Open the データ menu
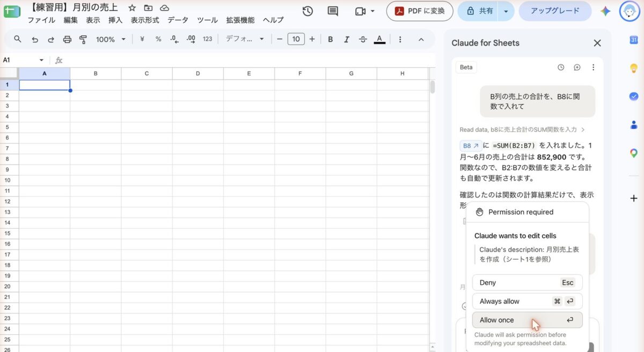This screenshot has width=644, height=352. click(178, 20)
